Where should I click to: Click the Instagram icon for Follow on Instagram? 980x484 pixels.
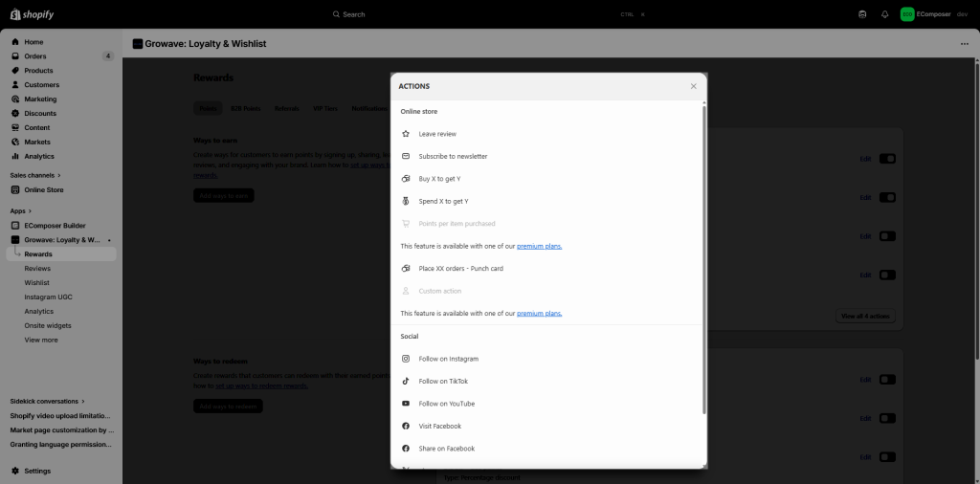tap(406, 359)
